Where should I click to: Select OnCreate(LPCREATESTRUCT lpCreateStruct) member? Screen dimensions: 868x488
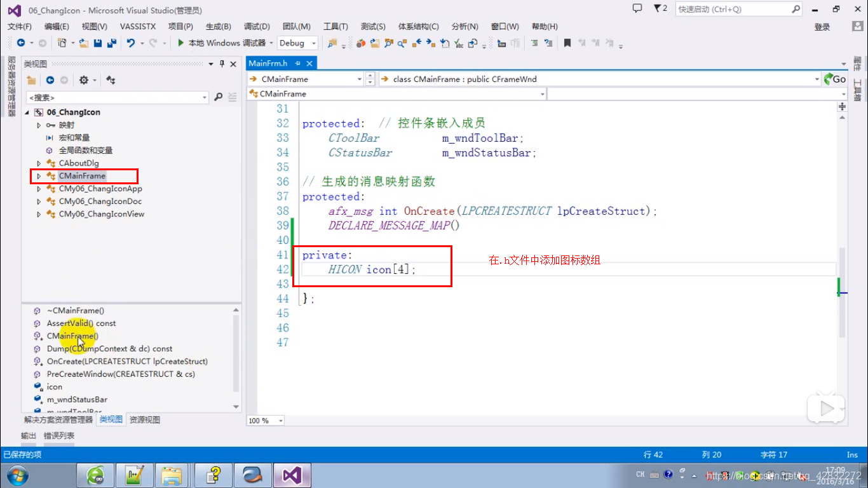click(x=127, y=362)
